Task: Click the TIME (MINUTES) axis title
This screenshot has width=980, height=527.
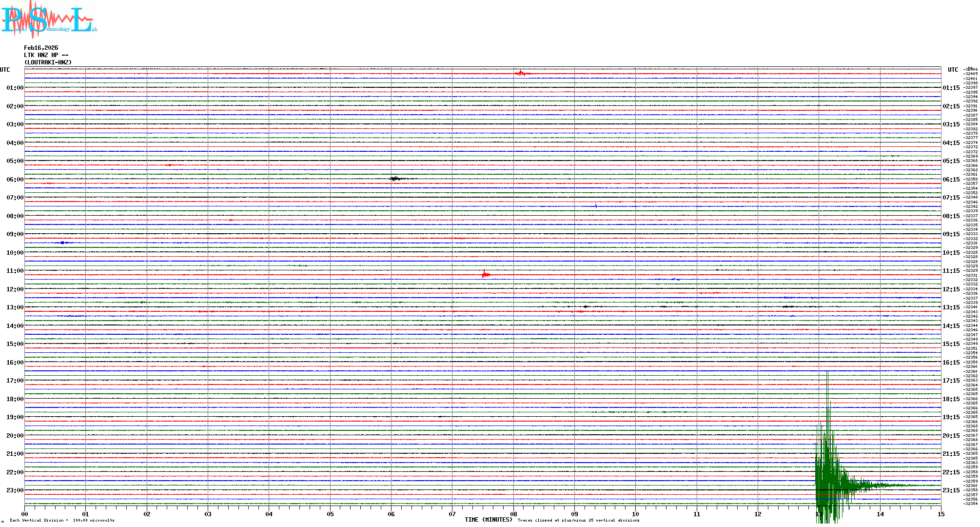Action: point(489,520)
